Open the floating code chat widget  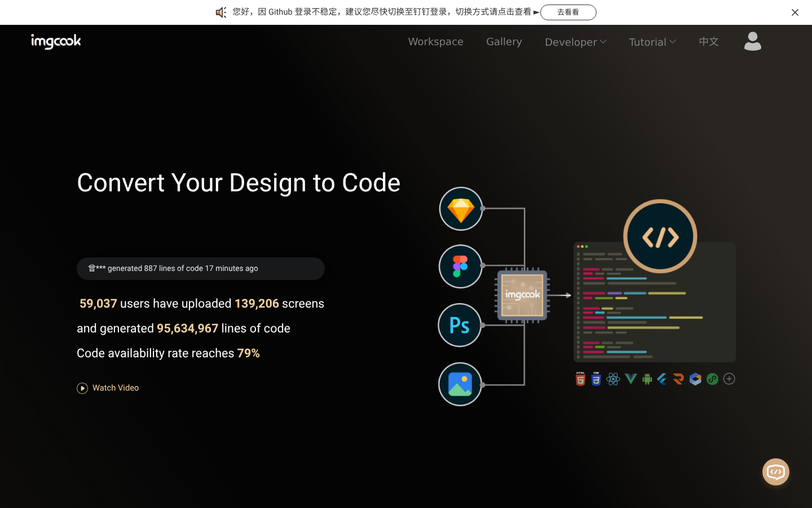(776, 472)
